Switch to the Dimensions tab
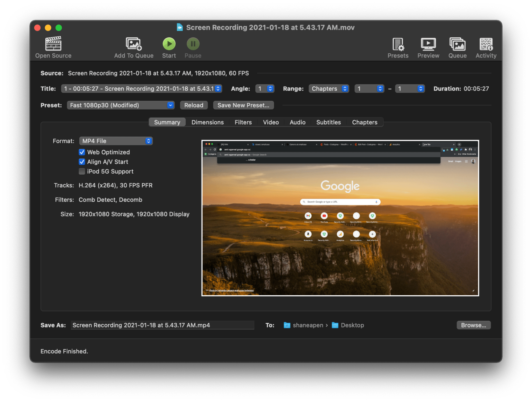The height and width of the screenshot is (402, 532). [x=207, y=122]
